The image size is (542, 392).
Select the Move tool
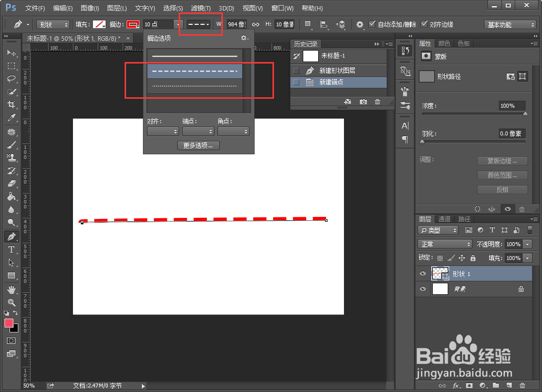(11, 53)
